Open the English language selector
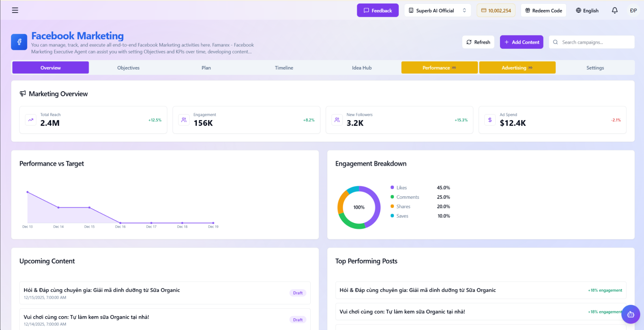 [x=587, y=10]
